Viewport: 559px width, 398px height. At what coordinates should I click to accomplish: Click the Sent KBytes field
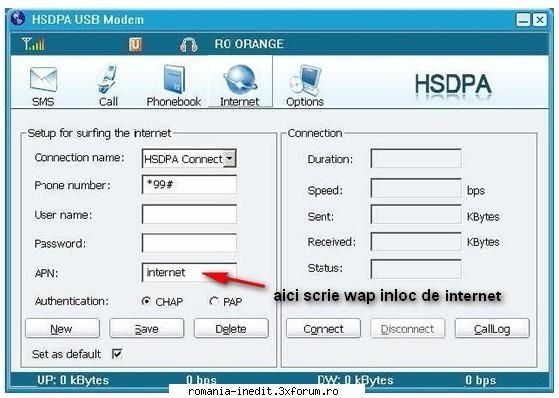[x=416, y=214]
